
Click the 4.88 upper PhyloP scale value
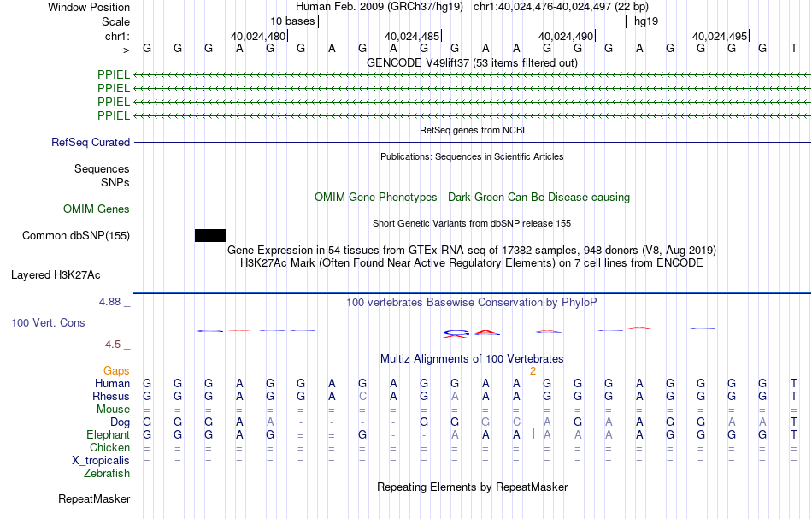point(109,302)
